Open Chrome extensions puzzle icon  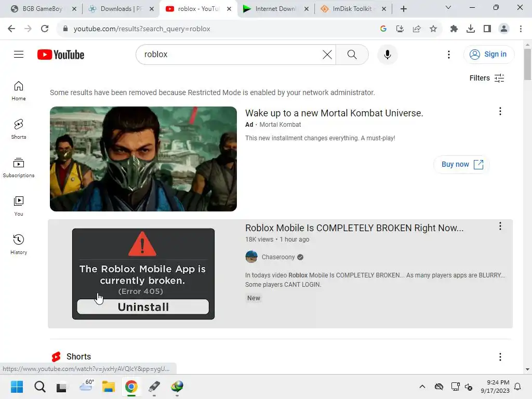pos(454,29)
